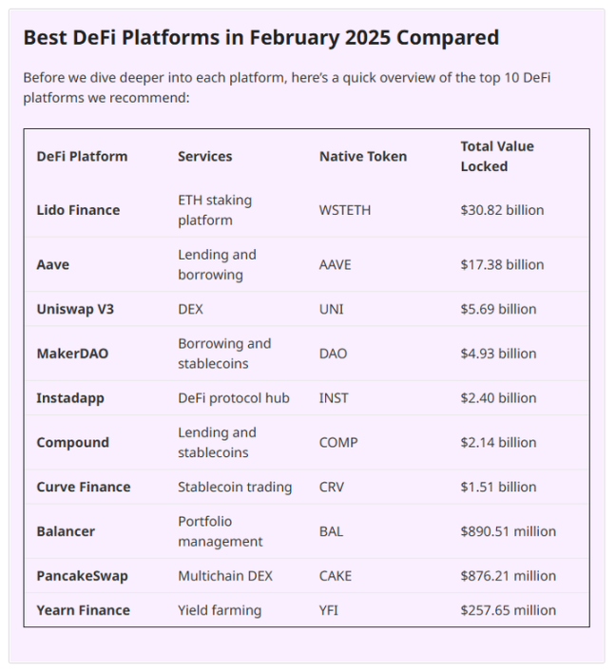616x672 pixels.
Task: Select the Lido Finance platform name
Action: pos(78,210)
